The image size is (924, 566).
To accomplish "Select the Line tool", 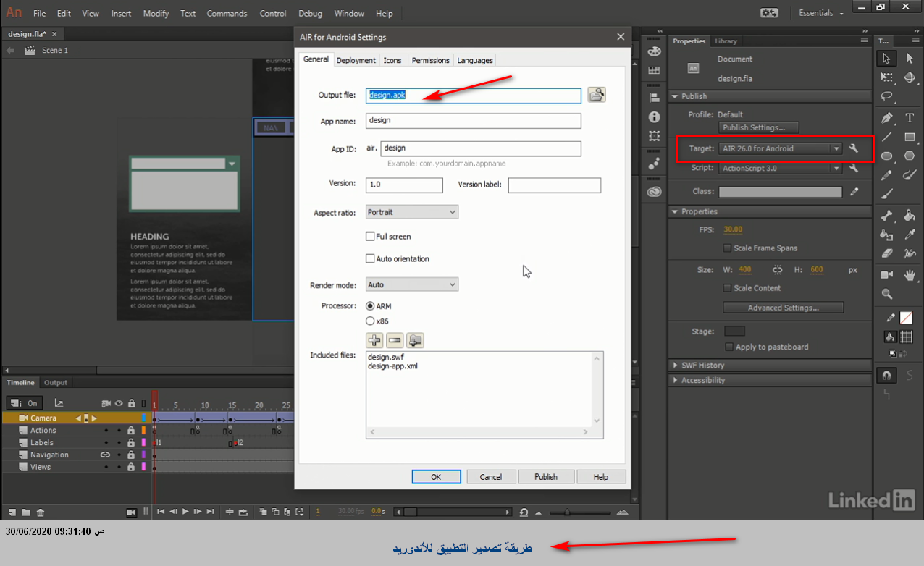I will click(886, 137).
